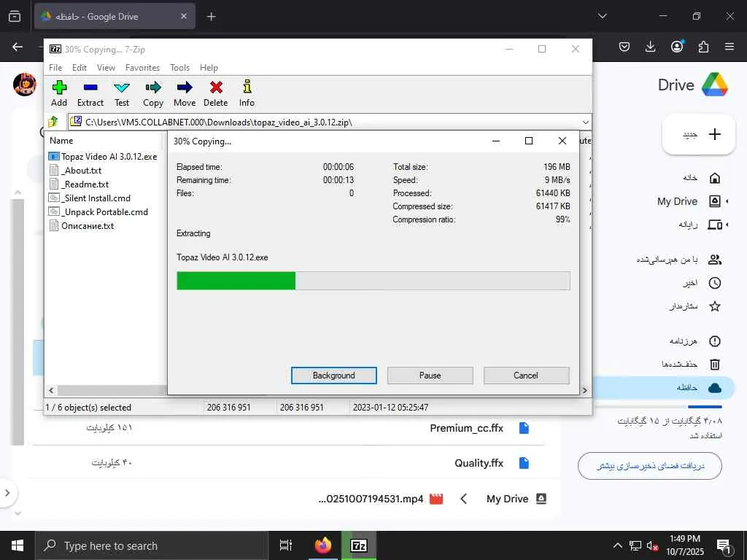Click left arrow of file list scrollbar
Viewport: 747px width, 560px height.
(52, 391)
